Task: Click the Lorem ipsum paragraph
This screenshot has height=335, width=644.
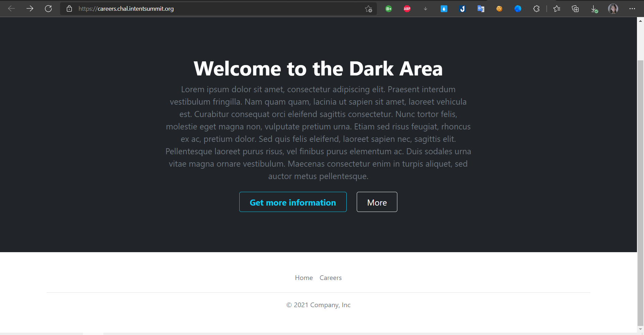Action: pyautogui.click(x=318, y=133)
